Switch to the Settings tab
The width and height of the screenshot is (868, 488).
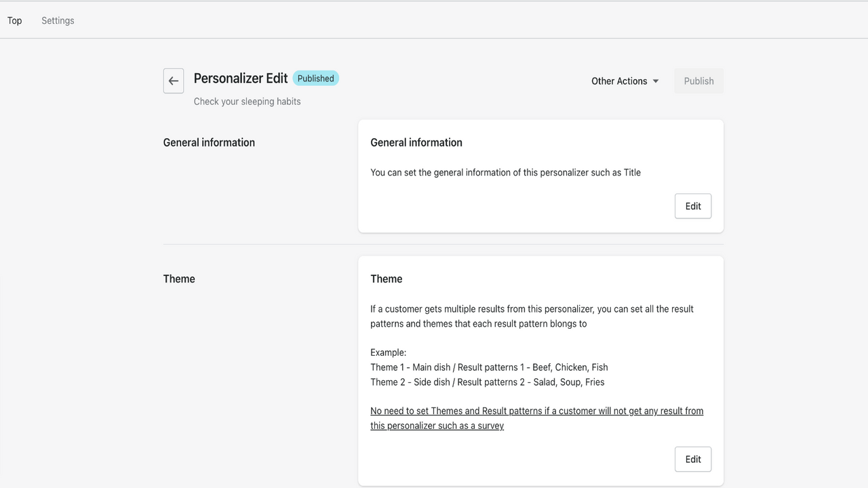click(x=58, y=20)
